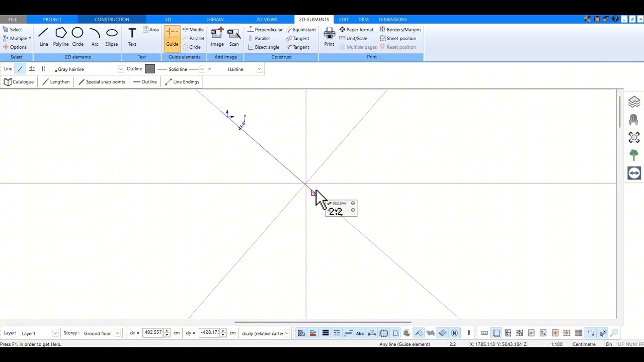Click the dy value input field
Image resolution: width=644 pixels, height=362 pixels.
click(x=209, y=333)
